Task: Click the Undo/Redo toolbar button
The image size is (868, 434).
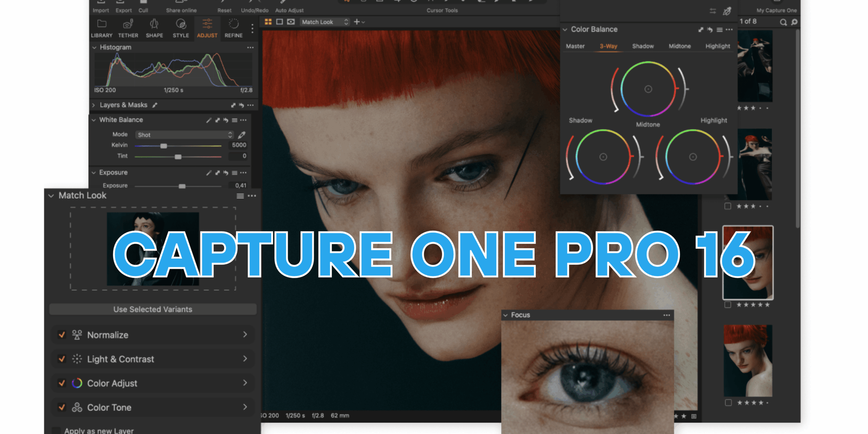Action: coord(255,7)
